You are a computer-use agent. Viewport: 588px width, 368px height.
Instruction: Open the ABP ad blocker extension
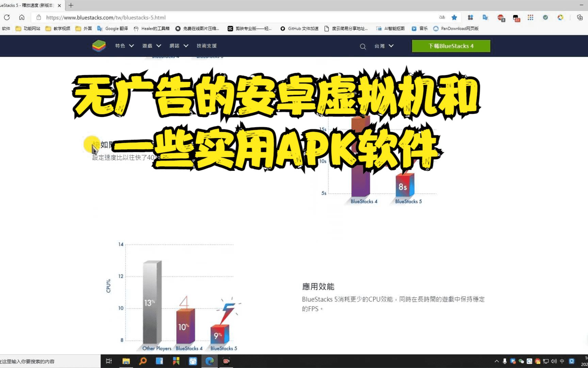pos(501,18)
